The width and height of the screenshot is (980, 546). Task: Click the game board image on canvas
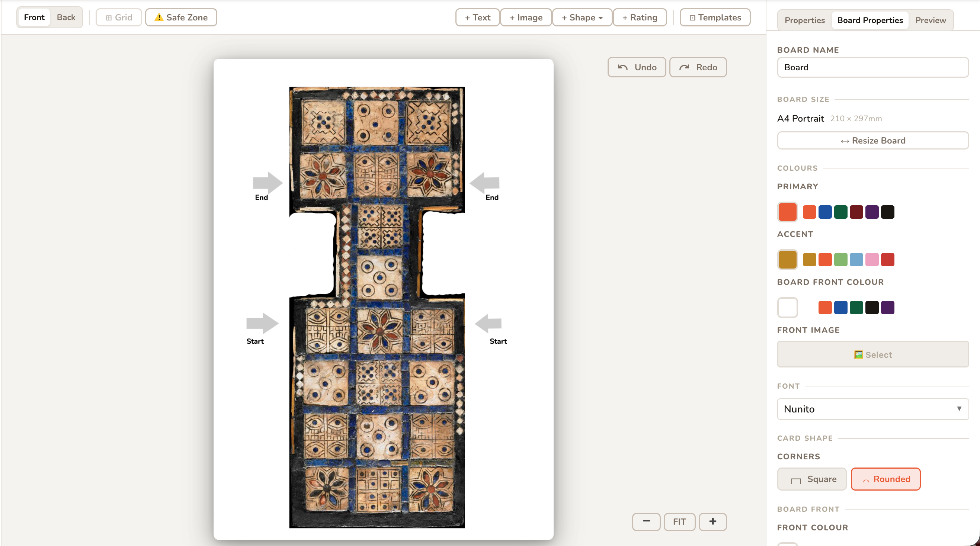[x=377, y=307]
